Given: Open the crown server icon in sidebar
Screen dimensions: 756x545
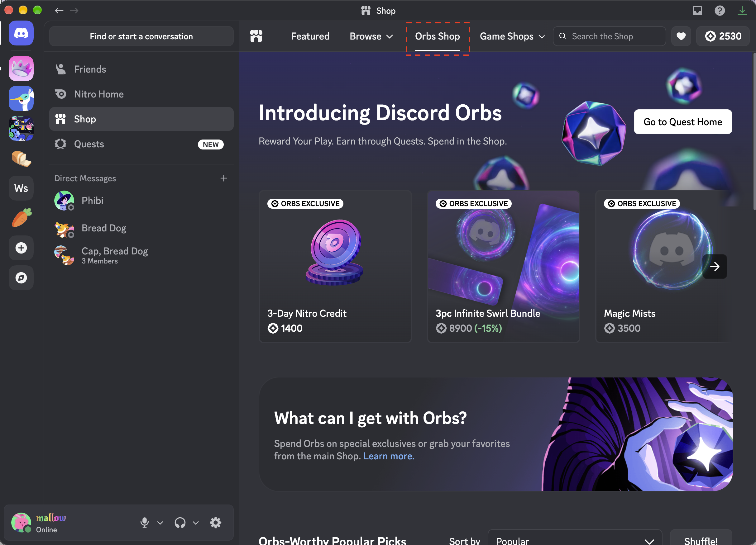Looking at the screenshot, I should pyautogui.click(x=21, y=68).
